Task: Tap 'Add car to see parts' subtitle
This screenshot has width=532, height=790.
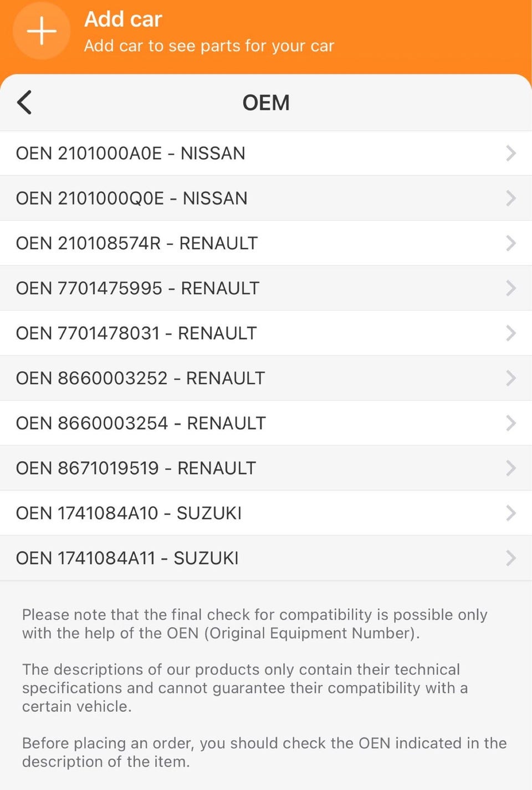Action: pyautogui.click(x=209, y=46)
